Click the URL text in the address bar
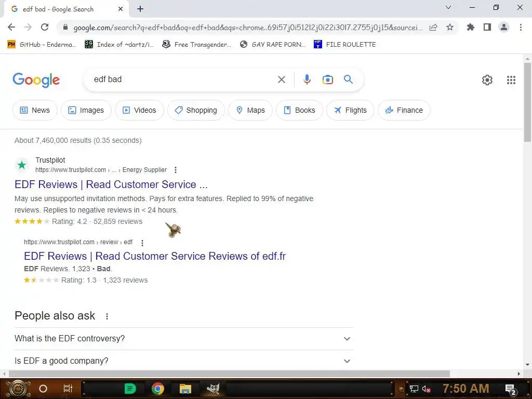The image size is (532, 399). [x=248, y=28]
